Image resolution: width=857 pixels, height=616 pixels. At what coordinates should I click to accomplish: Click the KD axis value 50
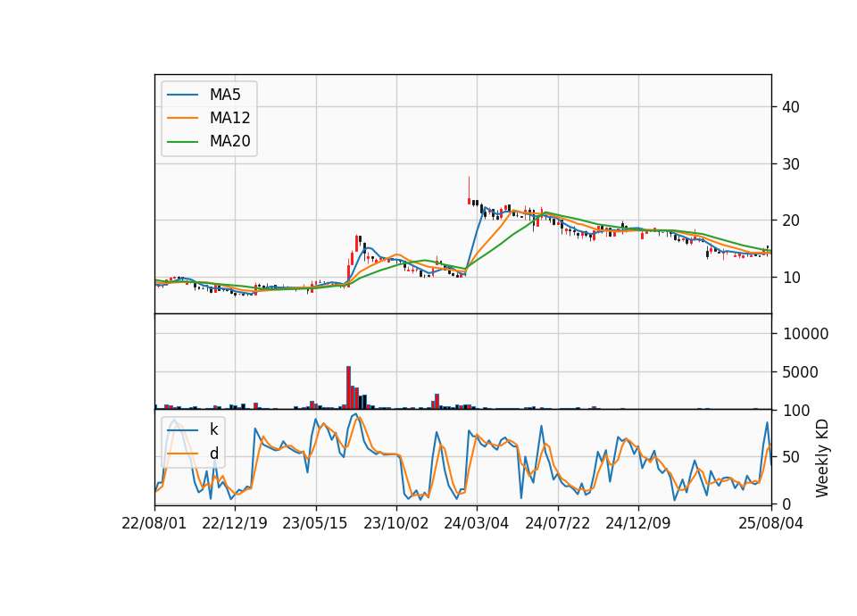coord(791,457)
